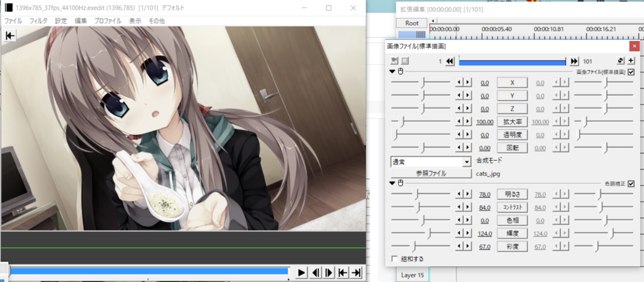Image resolution: width=644 pixels, height=282 pixels.
Task: Click the left 明るさ slider
Action: click(421, 194)
